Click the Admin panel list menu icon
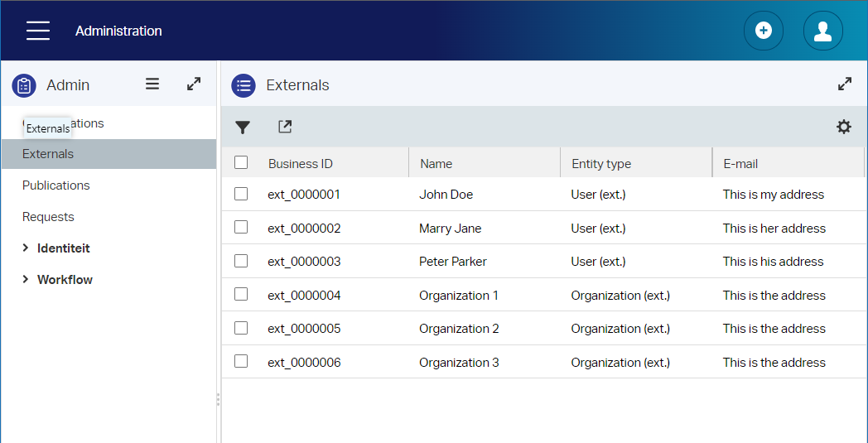 pos(152,84)
